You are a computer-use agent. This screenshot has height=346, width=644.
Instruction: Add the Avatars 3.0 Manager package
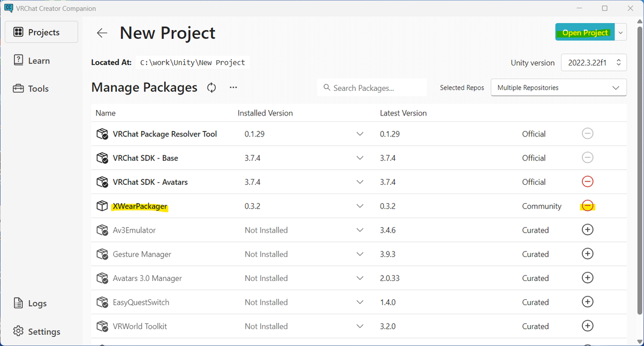588,278
